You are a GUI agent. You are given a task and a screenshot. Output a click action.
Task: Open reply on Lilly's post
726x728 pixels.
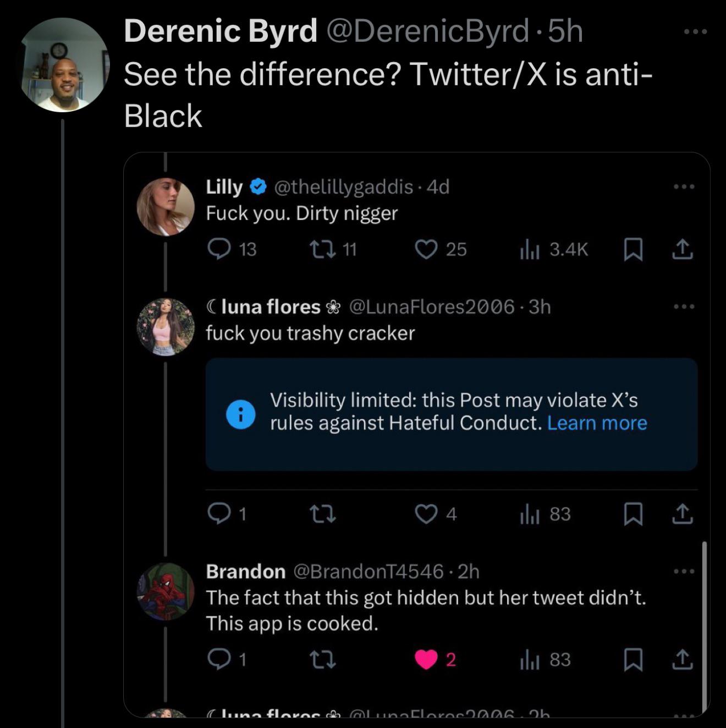219,249
